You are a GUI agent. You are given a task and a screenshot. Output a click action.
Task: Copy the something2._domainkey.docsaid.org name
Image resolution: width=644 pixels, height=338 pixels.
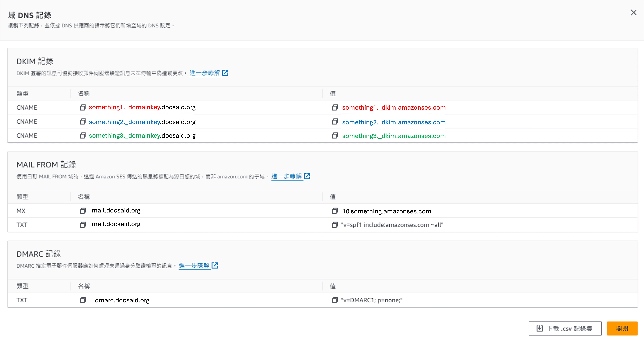tap(83, 122)
